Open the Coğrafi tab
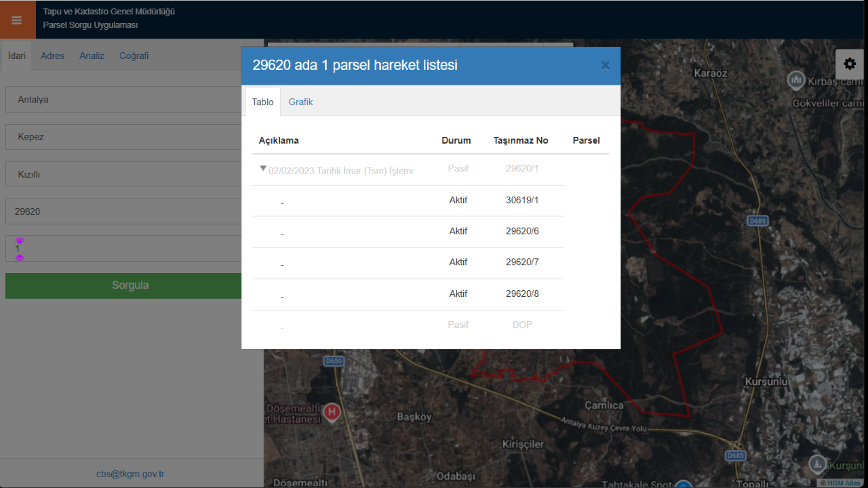 tap(134, 56)
